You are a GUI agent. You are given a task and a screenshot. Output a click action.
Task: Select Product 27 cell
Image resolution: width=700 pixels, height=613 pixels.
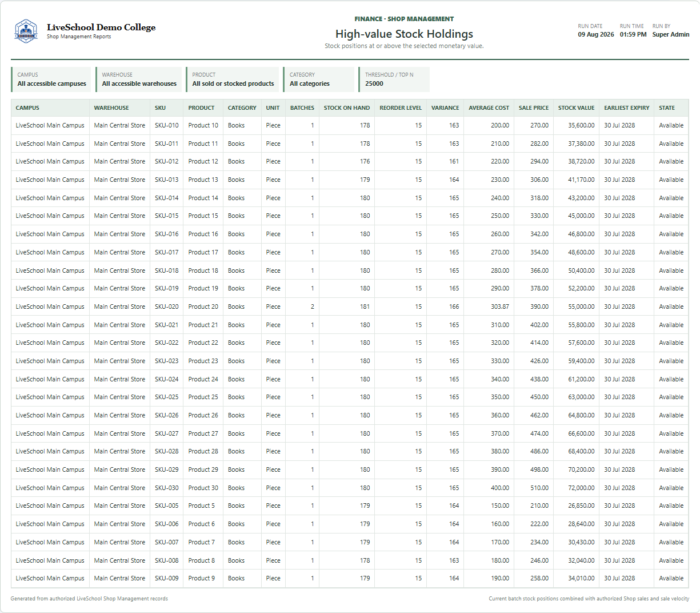[x=203, y=433]
